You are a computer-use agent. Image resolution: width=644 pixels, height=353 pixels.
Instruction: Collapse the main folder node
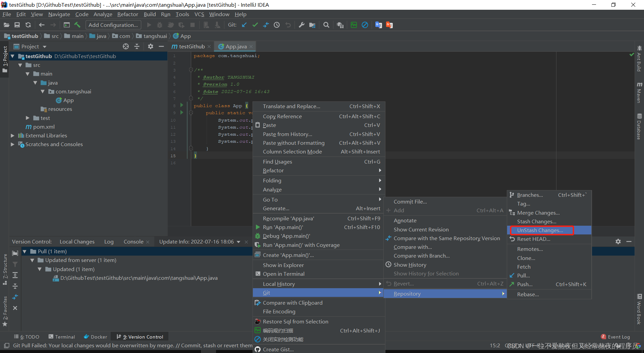[28, 74]
